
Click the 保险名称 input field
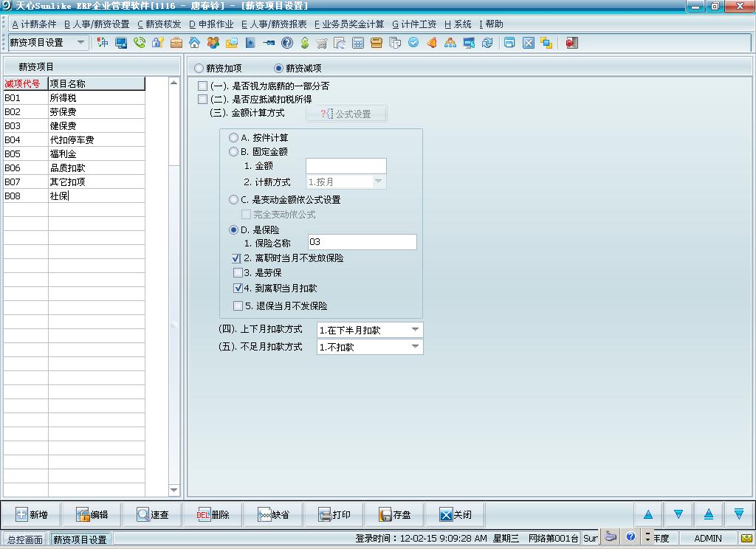click(x=362, y=242)
